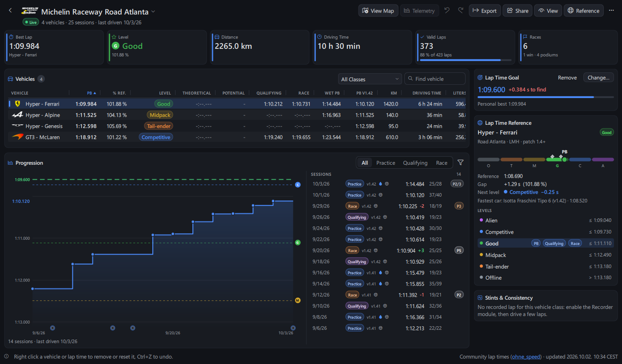The image size is (622, 364).
Task: Switch to the Practice sessions tab
Action: [386, 163]
